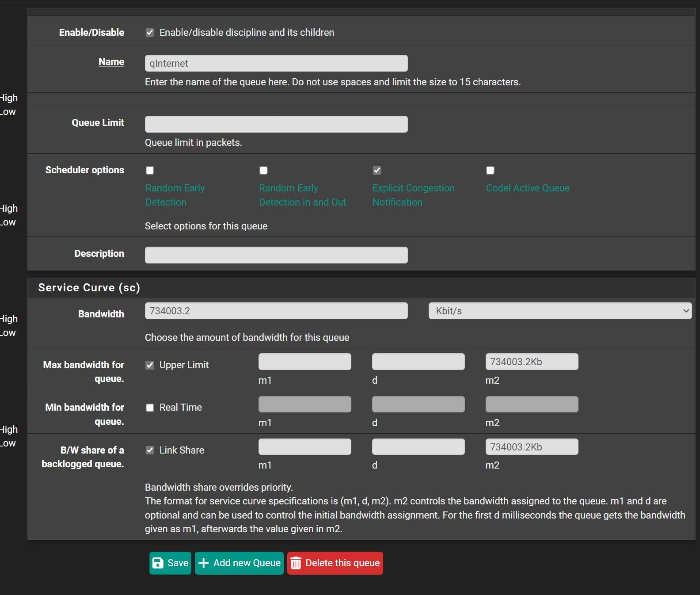Click the Delete this queue button
The width and height of the screenshot is (700, 595).
click(x=335, y=563)
